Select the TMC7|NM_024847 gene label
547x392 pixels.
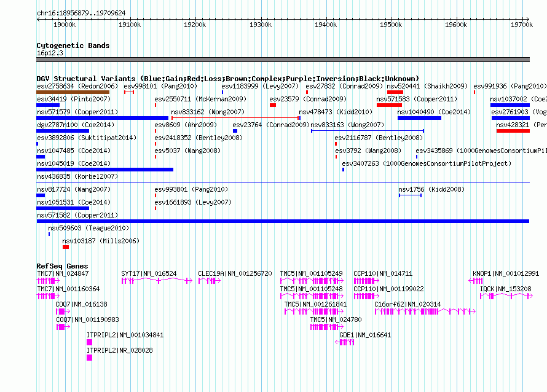tap(63, 274)
